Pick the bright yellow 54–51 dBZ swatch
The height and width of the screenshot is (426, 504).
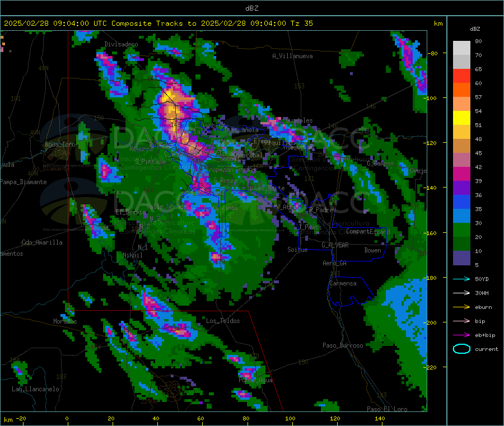(461, 118)
